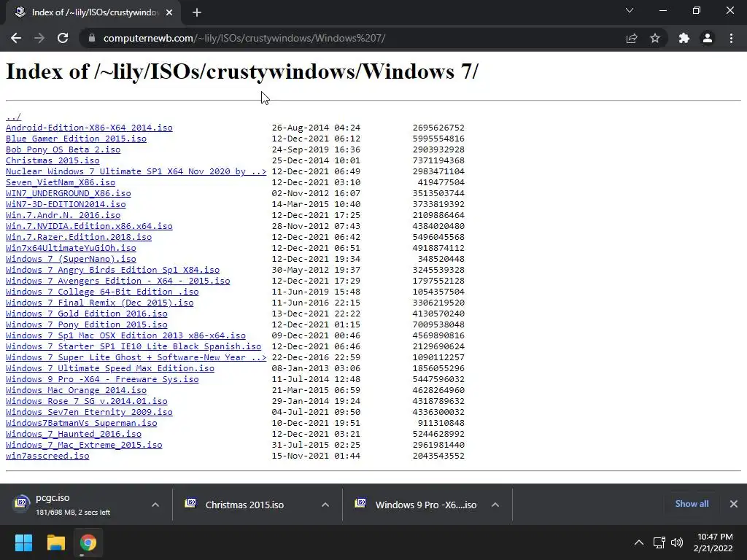Viewport: 747px width, 560px height.
Task: Open the Chrome profile avatar menu
Action: (x=708, y=38)
